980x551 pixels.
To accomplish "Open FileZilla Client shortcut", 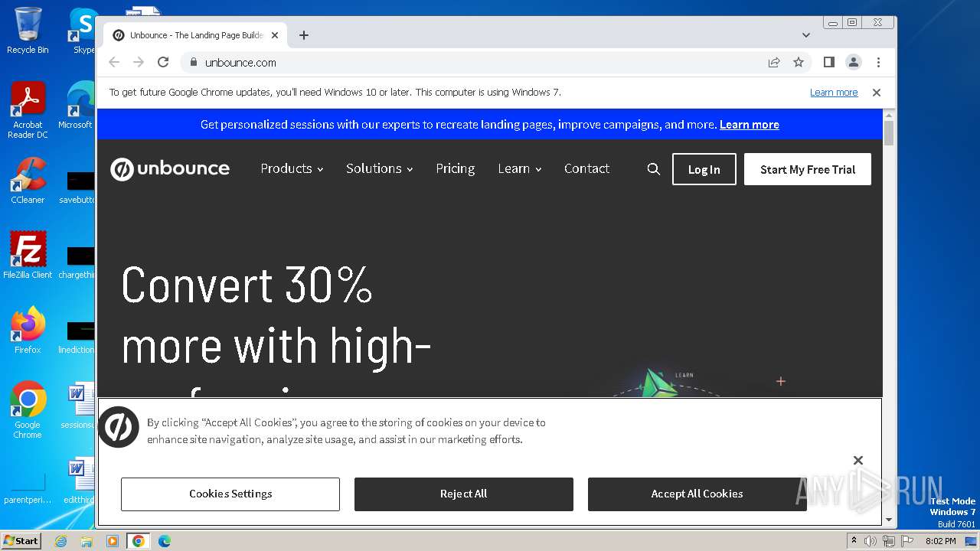I will pos(28,255).
